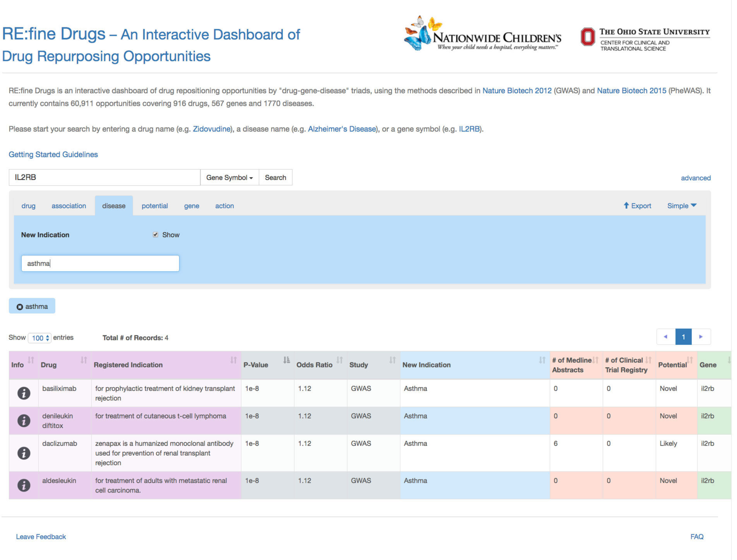Click the asthma New Indication filter field
737x560 pixels.
click(x=100, y=263)
